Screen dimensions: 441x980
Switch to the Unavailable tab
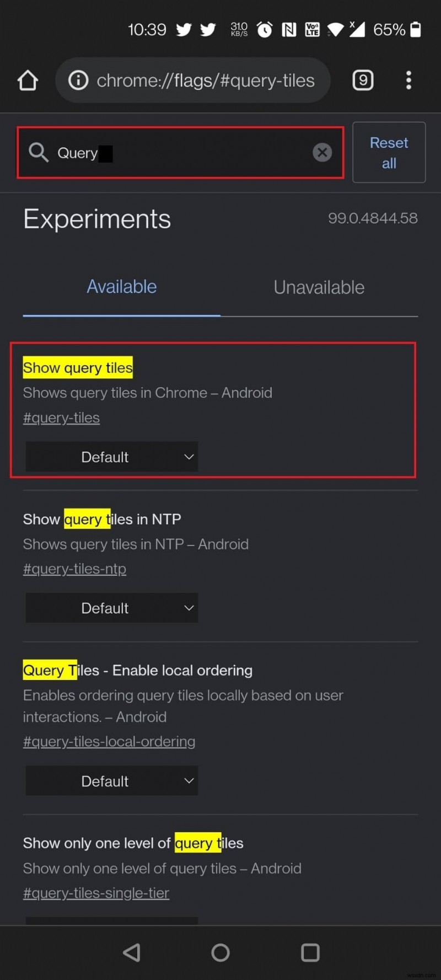(319, 287)
